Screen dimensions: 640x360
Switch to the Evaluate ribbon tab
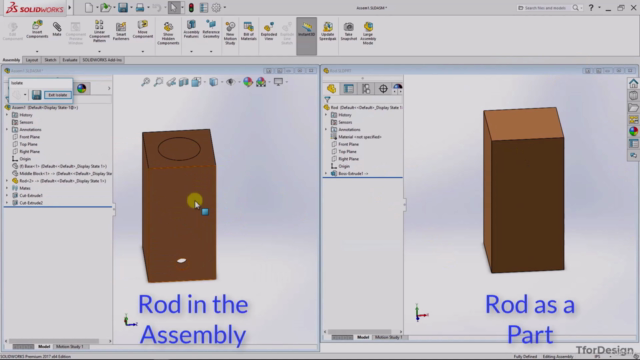tap(69, 60)
